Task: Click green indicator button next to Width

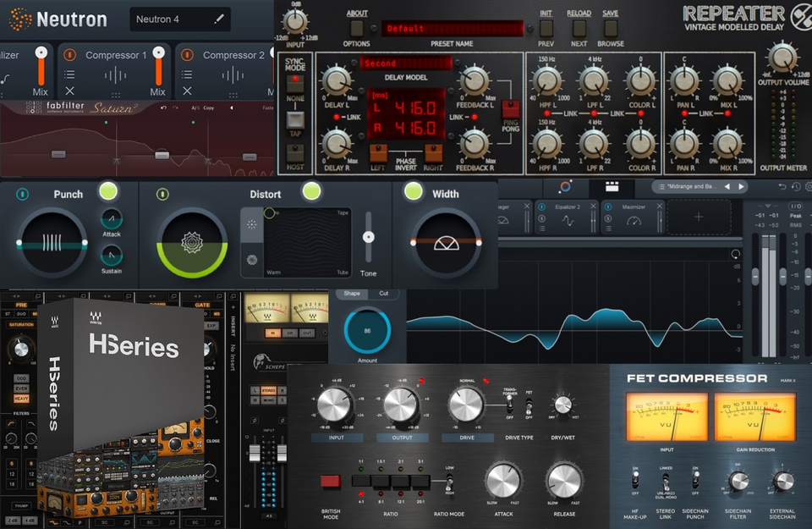Action: click(414, 190)
